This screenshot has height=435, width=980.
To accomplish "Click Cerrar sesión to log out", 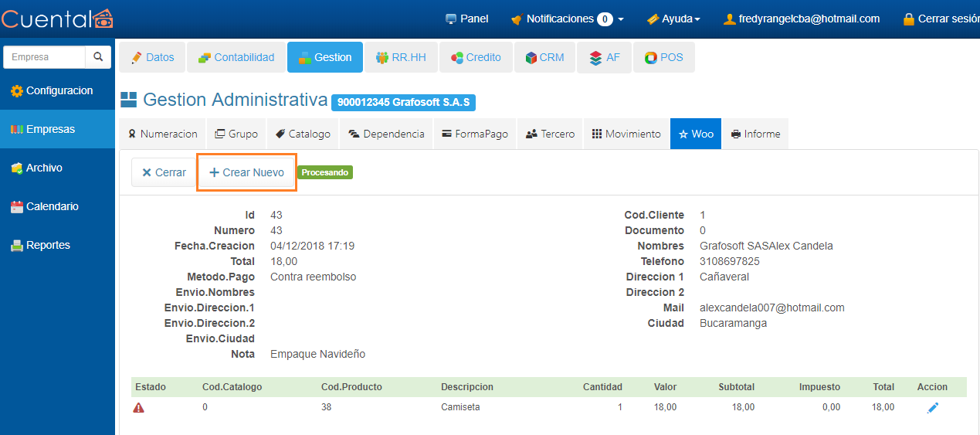I will (x=941, y=19).
